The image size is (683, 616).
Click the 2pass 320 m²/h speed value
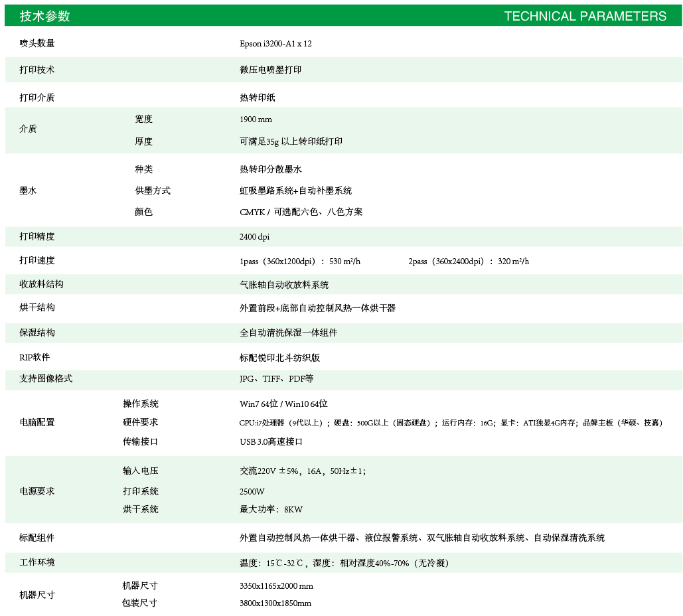click(x=469, y=262)
